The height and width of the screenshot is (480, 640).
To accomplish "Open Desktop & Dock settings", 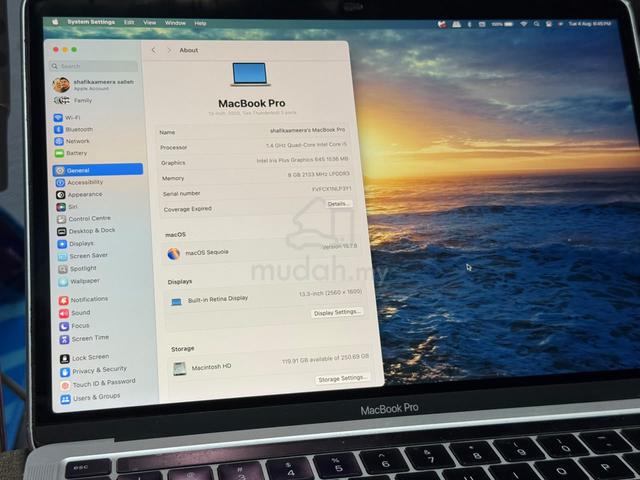I will (86, 231).
